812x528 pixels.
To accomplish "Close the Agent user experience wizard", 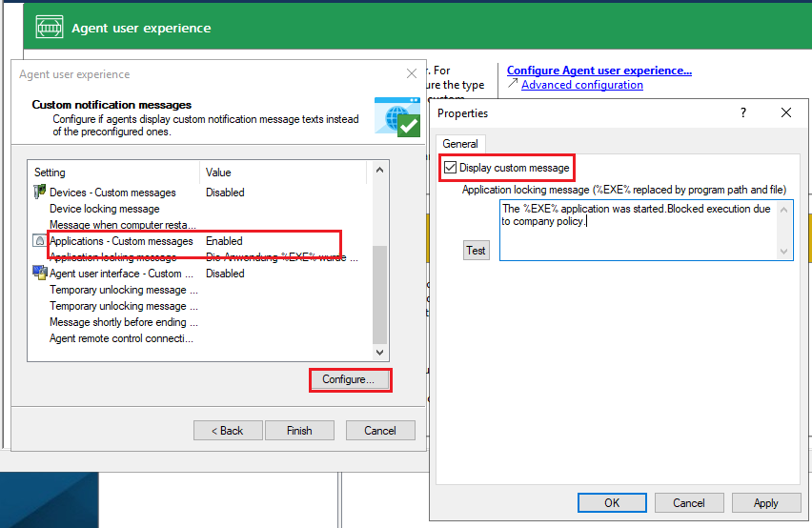I will point(412,74).
